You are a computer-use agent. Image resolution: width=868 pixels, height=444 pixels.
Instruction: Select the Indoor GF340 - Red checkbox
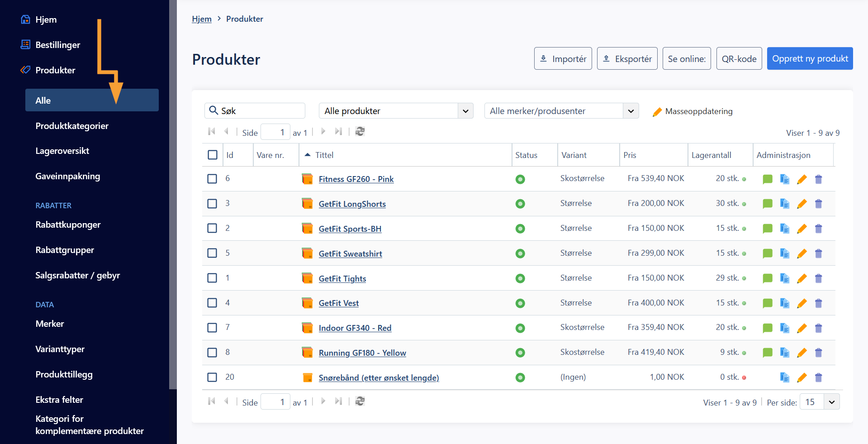point(212,327)
